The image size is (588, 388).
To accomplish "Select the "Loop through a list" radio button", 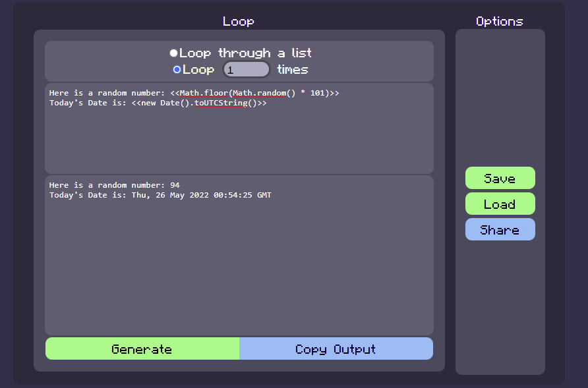I will (x=173, y=53).
